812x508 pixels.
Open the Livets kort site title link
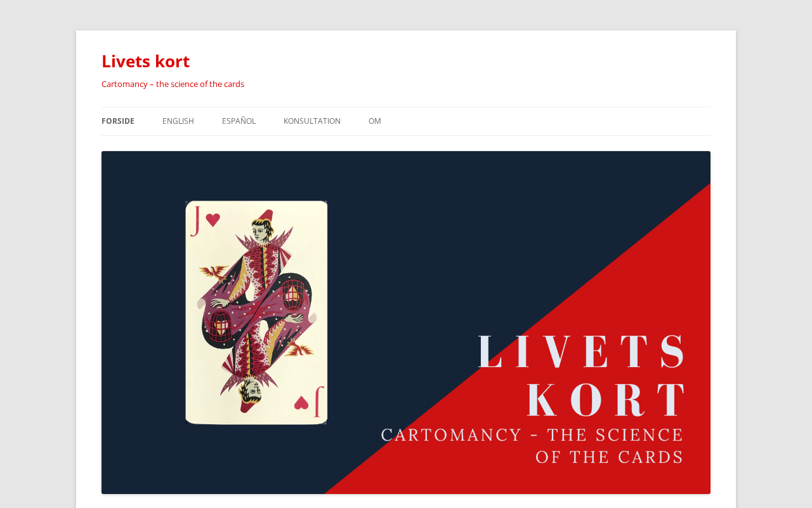coord(145,61)
